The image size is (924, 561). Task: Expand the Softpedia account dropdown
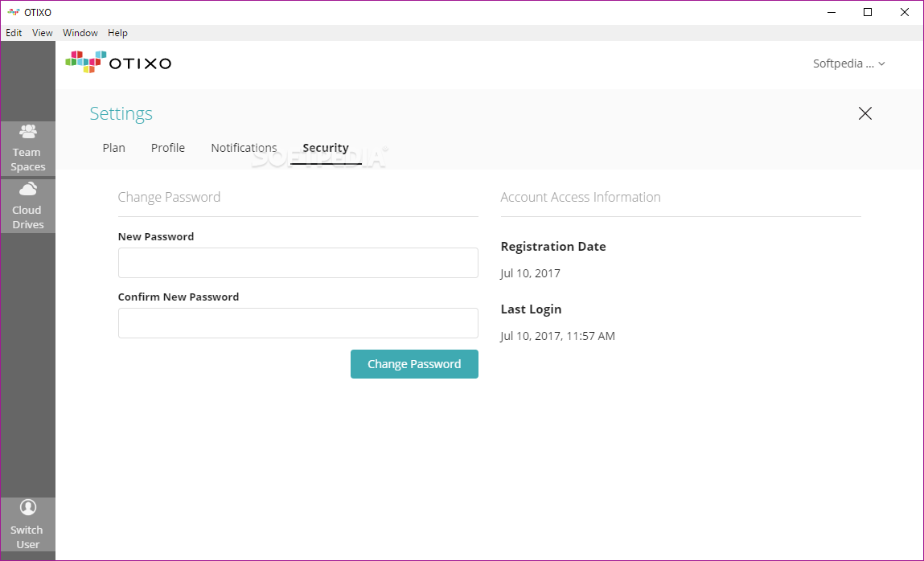click(848, 63)
